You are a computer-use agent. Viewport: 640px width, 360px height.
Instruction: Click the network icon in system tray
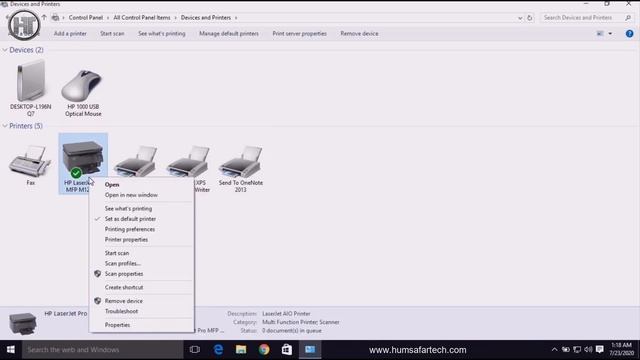577,350
